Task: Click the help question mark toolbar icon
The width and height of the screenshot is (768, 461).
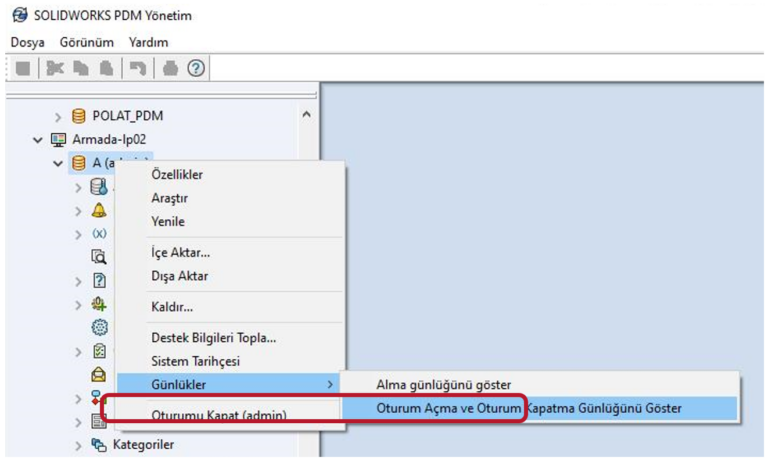Action: pos(196,69)
